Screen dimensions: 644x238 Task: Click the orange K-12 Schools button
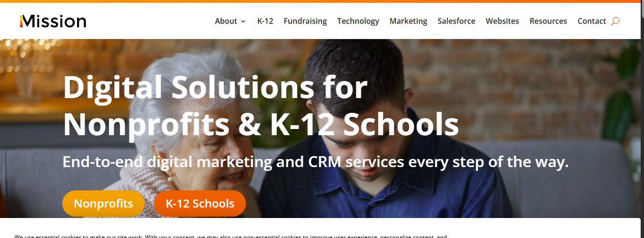click(x=200, y=204)
